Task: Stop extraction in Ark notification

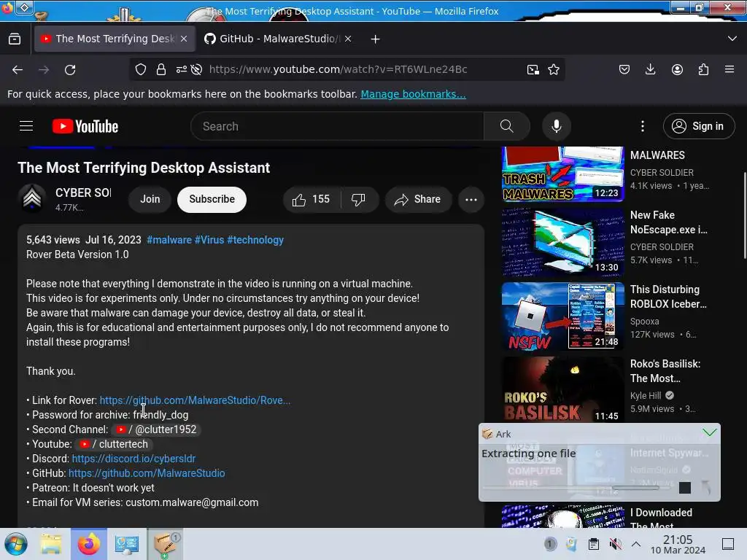Action: [684, 488]
